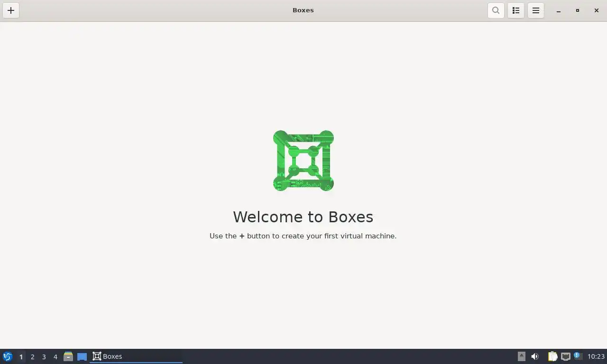Click the "Boxes" window title
Screen dimensions: 607x364
[x=303, y=10]
